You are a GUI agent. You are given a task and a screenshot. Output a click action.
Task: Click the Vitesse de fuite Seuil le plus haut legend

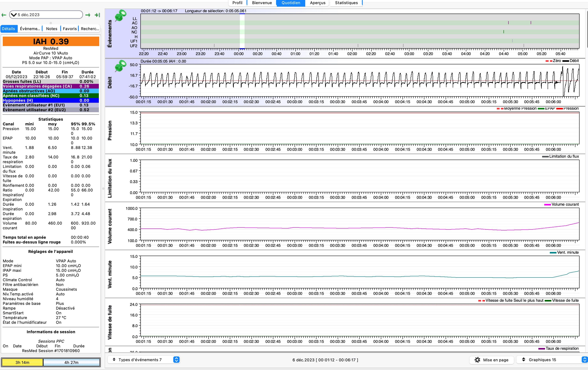[x=511, y=301]
